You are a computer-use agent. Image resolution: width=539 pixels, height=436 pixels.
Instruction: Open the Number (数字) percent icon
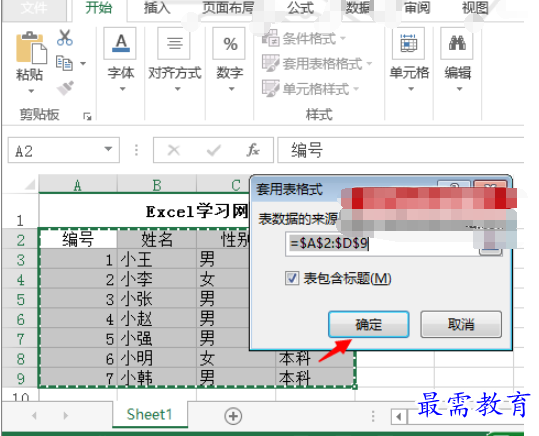click(230, 44)
